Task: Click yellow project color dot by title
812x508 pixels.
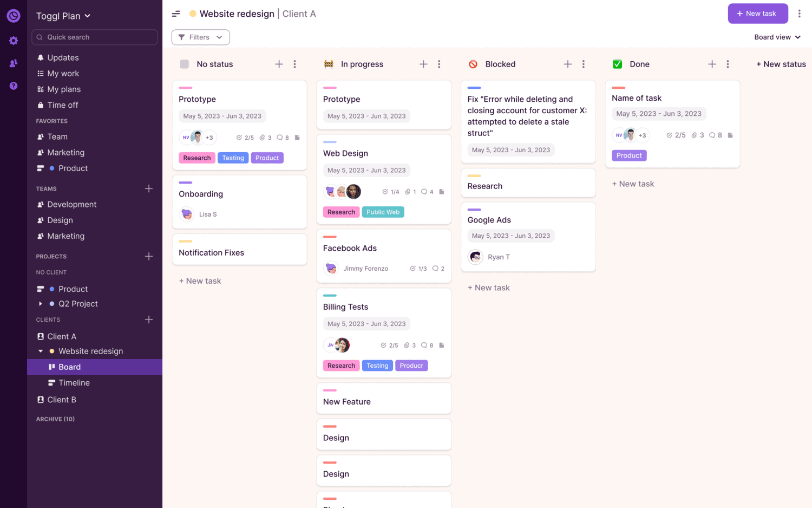Action: pyautogui.click(x=193, y=14)
